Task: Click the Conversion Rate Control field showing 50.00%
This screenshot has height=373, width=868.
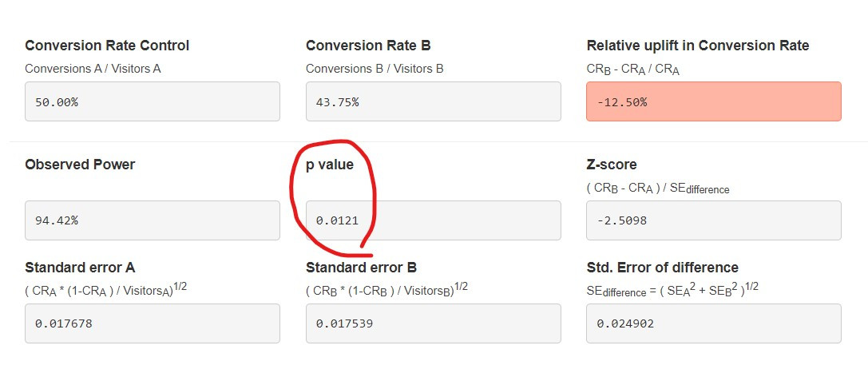Action: coord(152,101)
